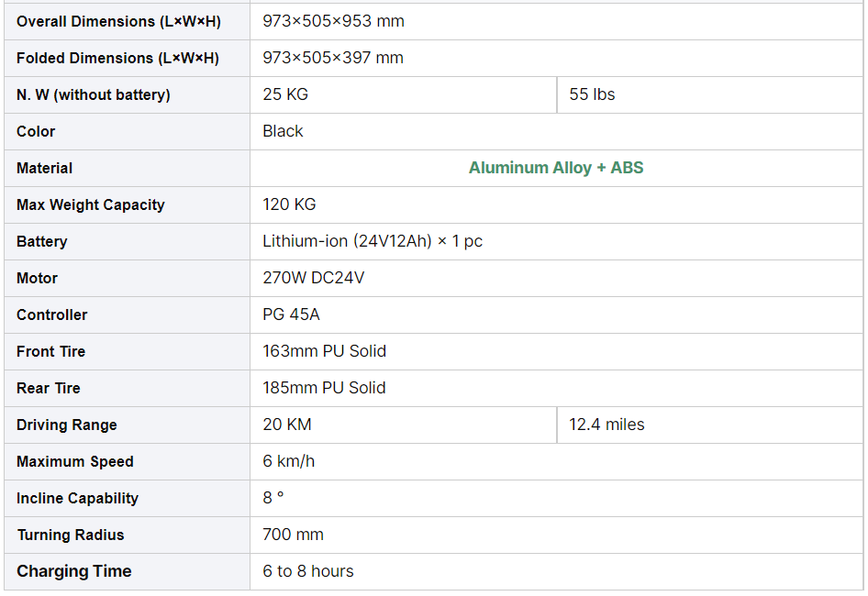Click the 973×505×953 mm value
This screenshot has width=868, height=596.
[x=333, y=21]
